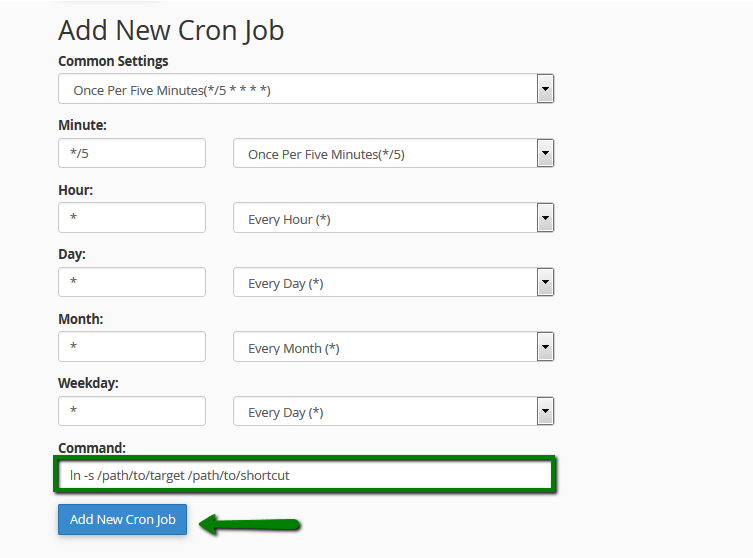Screen dimensions: 753x558
Task: Click the Command: field label
Action: [x=92, y=448]
